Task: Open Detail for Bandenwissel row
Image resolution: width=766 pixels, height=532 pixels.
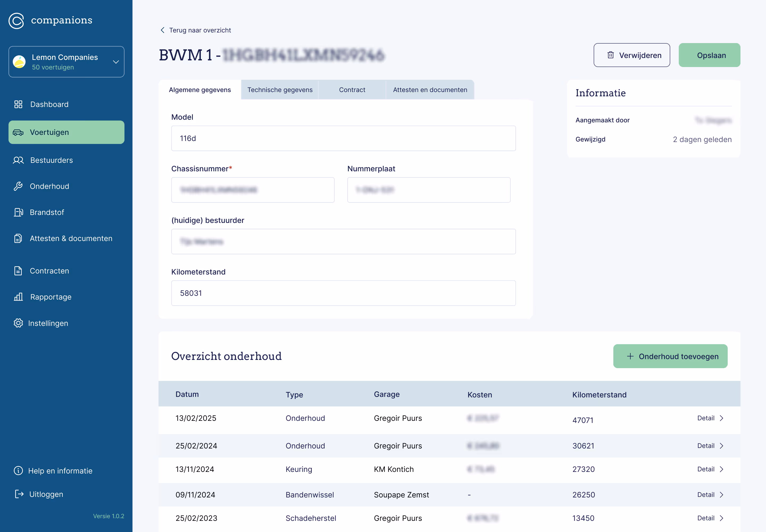Action: click(710, 495)
